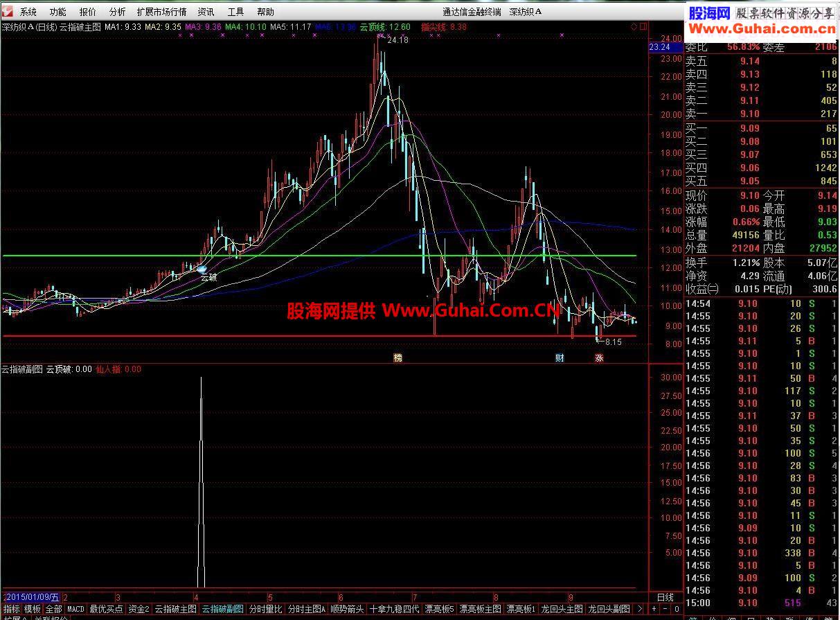Click the 现价 9.10 value
The height and width of the screenshot is (620, 840).
pyautogui.click(x=750, y=196)
